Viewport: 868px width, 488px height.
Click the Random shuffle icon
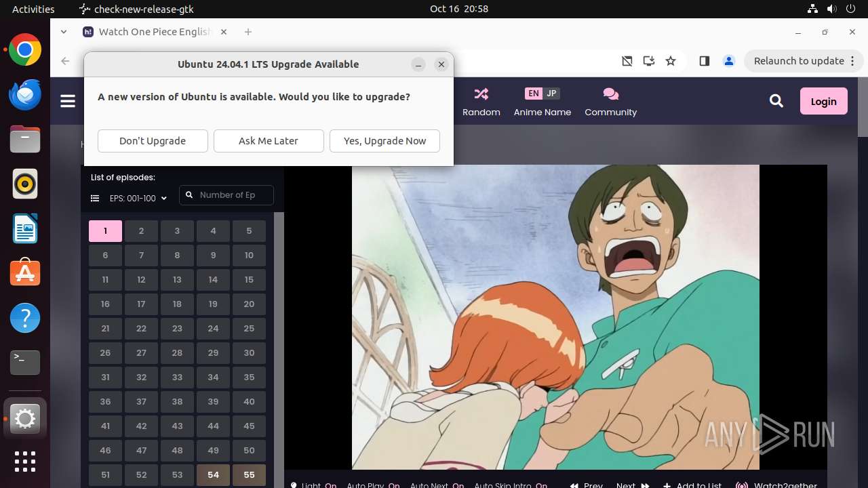pos(481,94)
